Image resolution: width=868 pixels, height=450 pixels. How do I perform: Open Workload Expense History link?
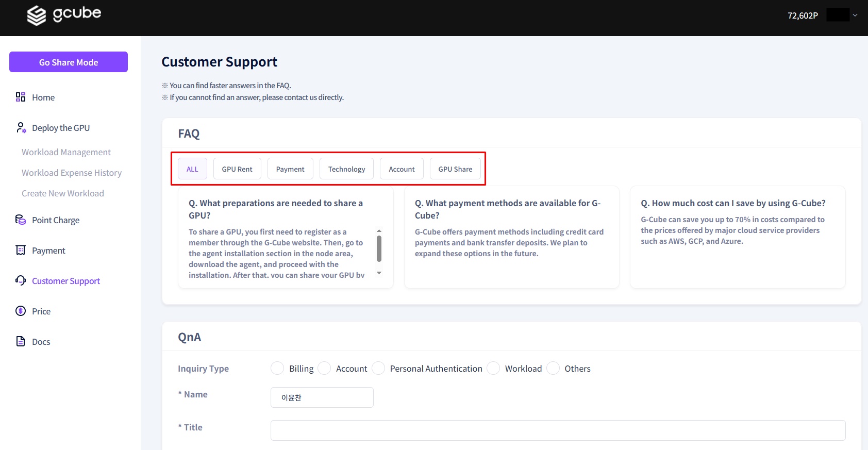point(72,173)
